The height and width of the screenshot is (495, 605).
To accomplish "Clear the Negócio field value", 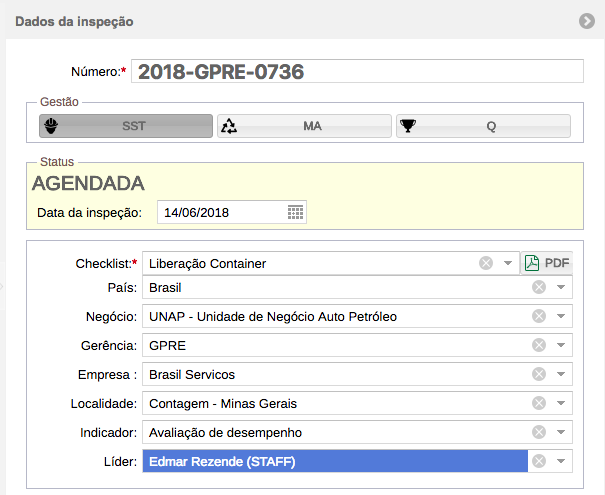I will pos(539,316).
